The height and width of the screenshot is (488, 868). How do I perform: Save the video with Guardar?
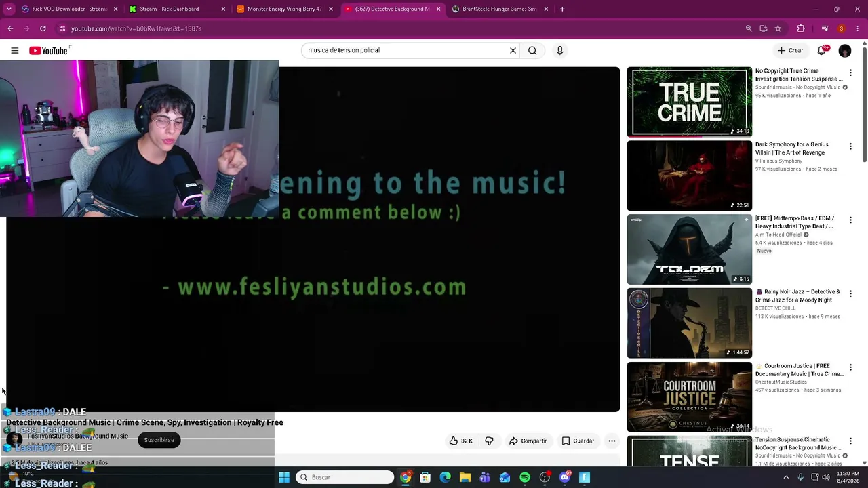(578, 441)
